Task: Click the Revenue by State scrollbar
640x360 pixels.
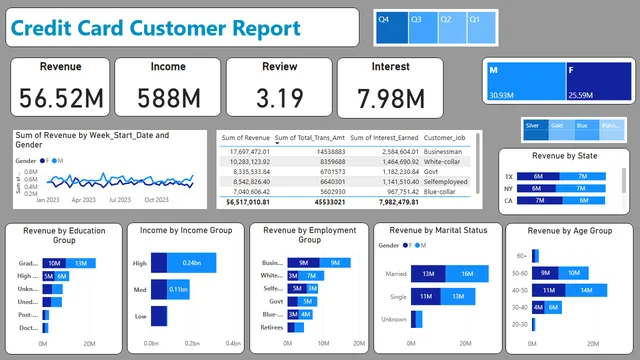Action: [x=624, y=180]
